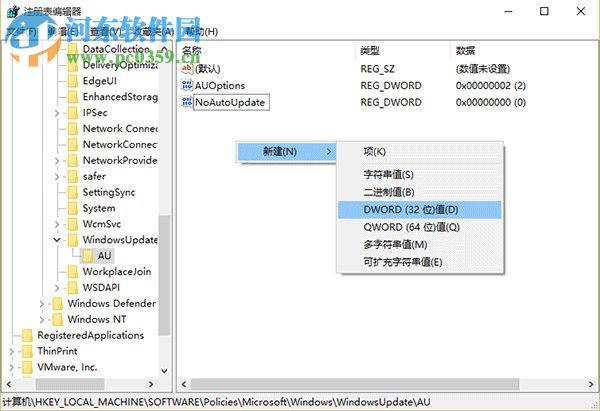The height and width of the screenshot is (411, 600).
Task: Click the Windows NT folder icon
Action: pyautogui.click(x=57, y=320)
